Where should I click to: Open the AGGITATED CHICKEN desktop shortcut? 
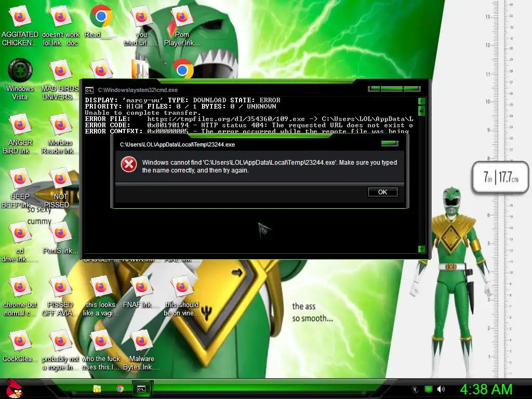pyautogui.click(x=20, y=26)
